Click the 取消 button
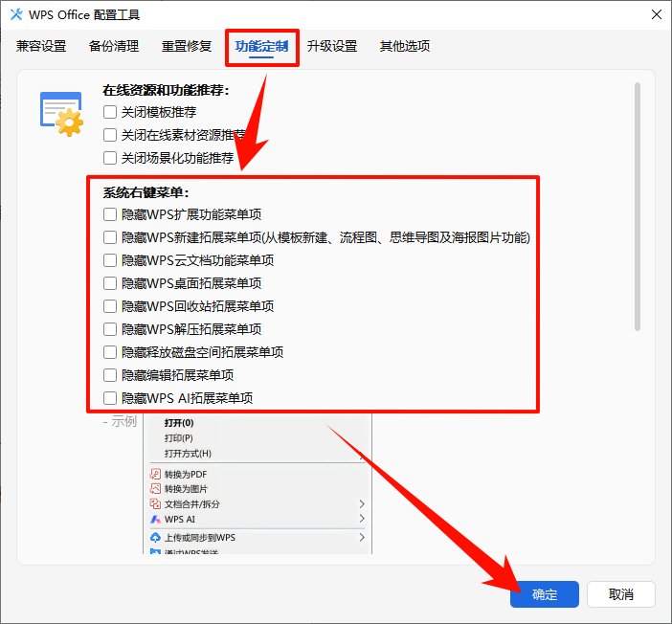Viewport: 672px width, 624px height. (621, 594)
